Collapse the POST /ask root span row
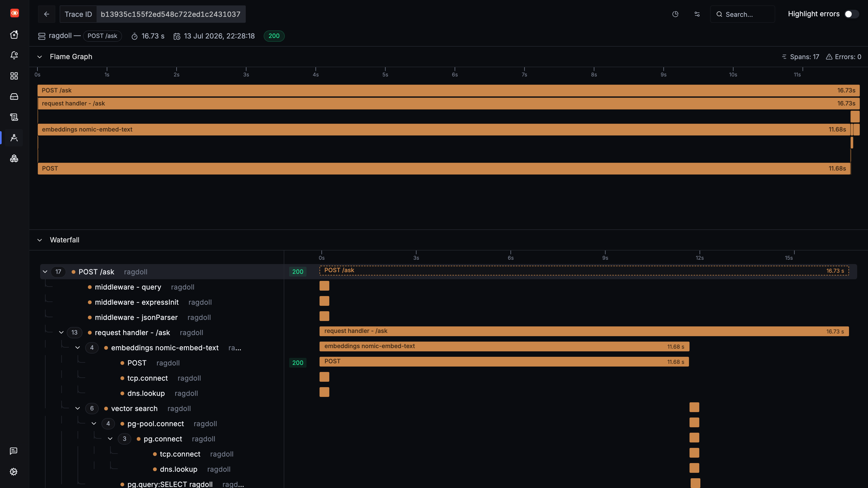Image resolution: width=868 pixels, height=488 pixels. pyautogui.click(x=45, y=272)
